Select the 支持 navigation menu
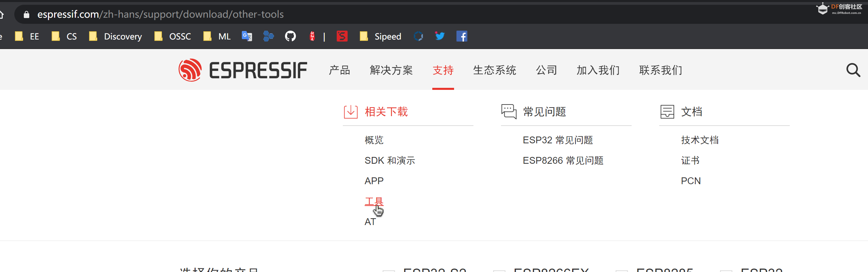The width and height of the screenshot is (868, 272). click(x=443, y=70)
